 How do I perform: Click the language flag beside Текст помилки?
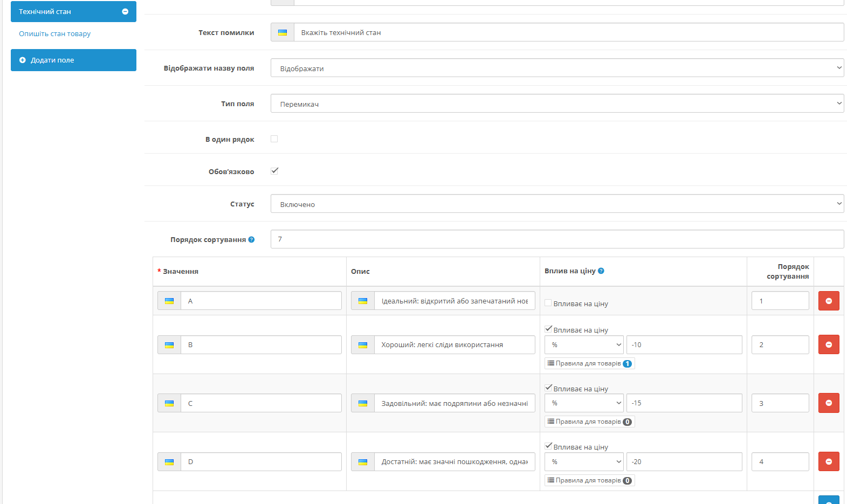pos(283,32)
